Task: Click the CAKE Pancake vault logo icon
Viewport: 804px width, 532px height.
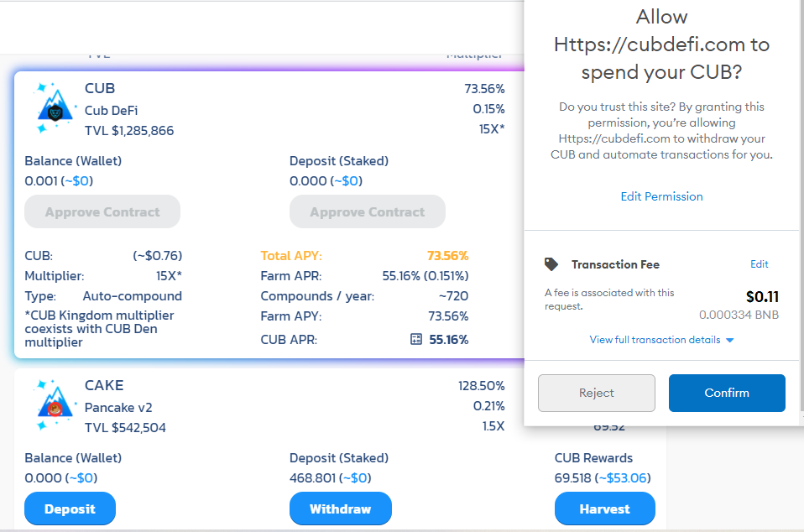Action: pyautogui.click(x=55, y=405)
